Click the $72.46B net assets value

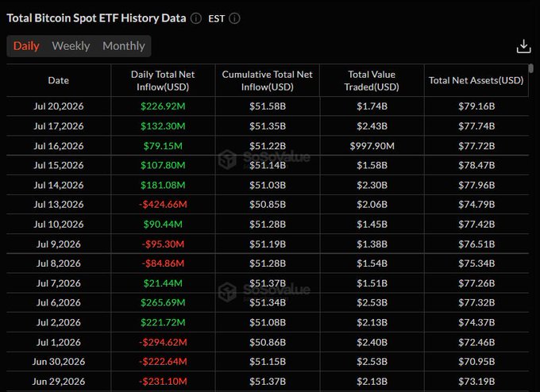476,343
